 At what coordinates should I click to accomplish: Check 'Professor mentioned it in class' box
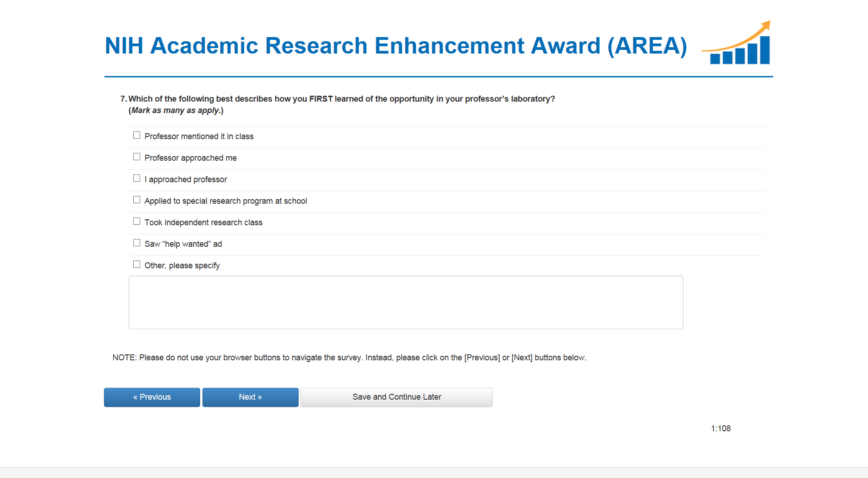[136, 135]
